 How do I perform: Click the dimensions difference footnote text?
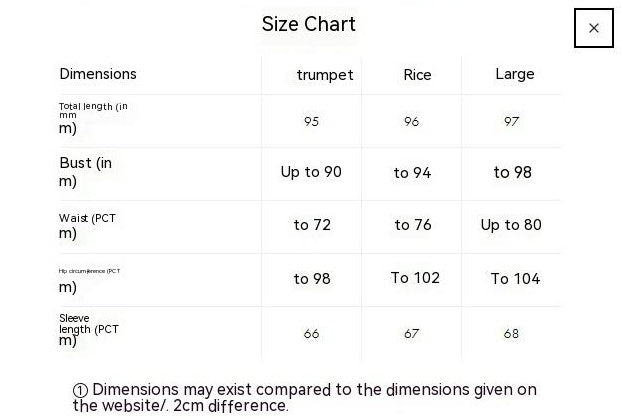[305, 397]
